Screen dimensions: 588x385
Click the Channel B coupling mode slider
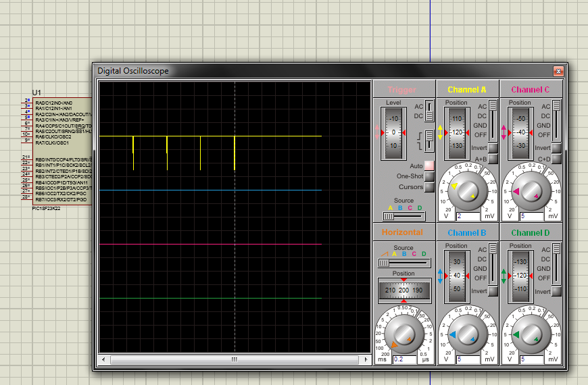click(x=493, y=263)
